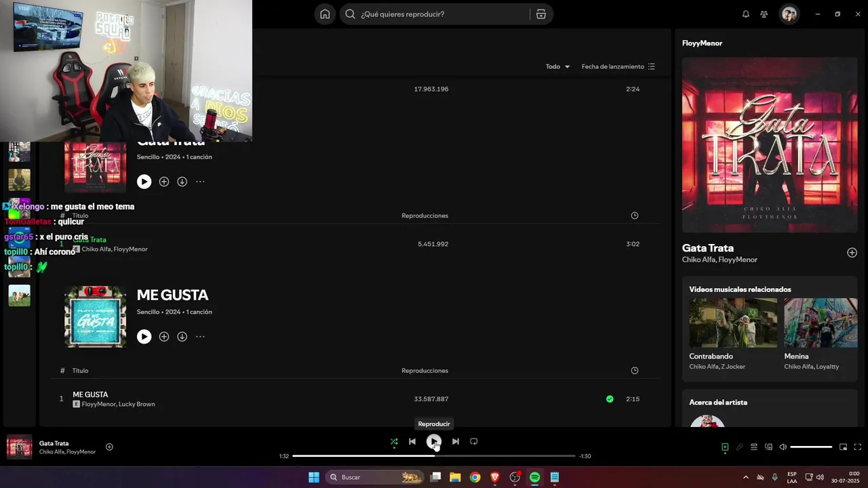The image size is (868, 488).
Task: Open more options for ME GUSTA single
Action: 200,337
